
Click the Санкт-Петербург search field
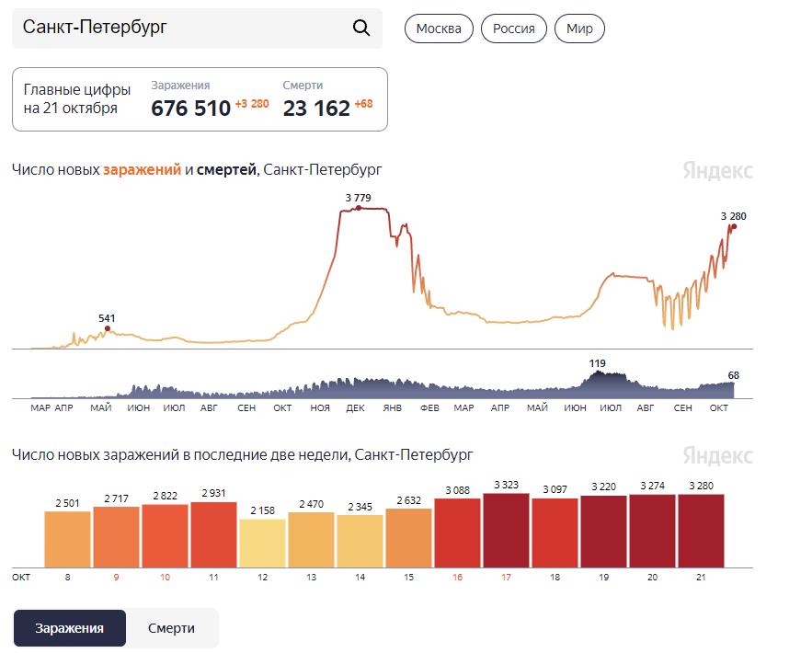coord(197,28)
